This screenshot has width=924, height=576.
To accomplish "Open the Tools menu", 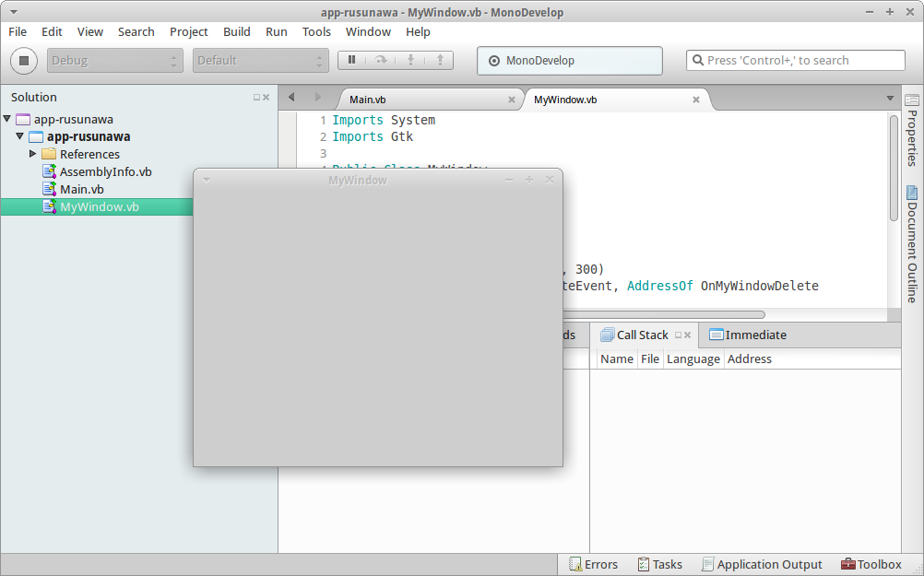I will pos(316,32).
